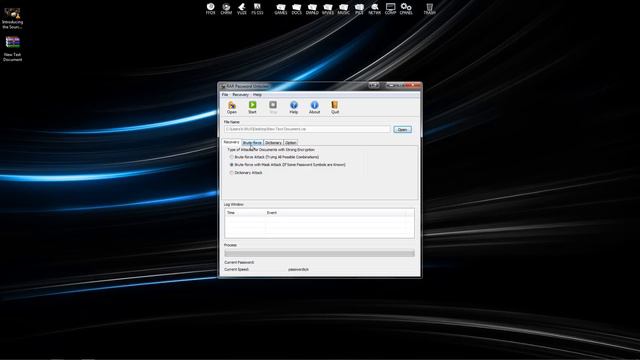This screenshot has width=640, height=360.
Task: Switch to the Dictionary tab
Action: [x=273, y=142]
